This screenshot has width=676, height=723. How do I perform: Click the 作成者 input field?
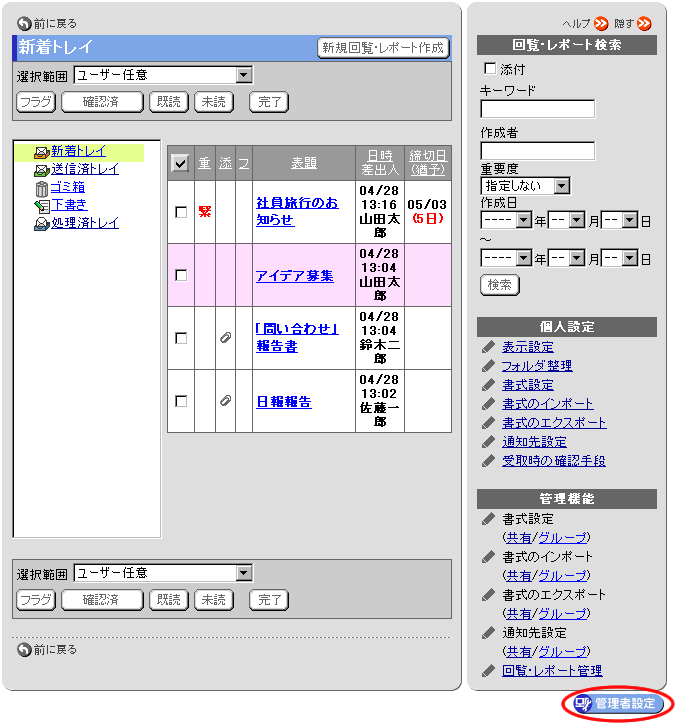click(538, 151)
